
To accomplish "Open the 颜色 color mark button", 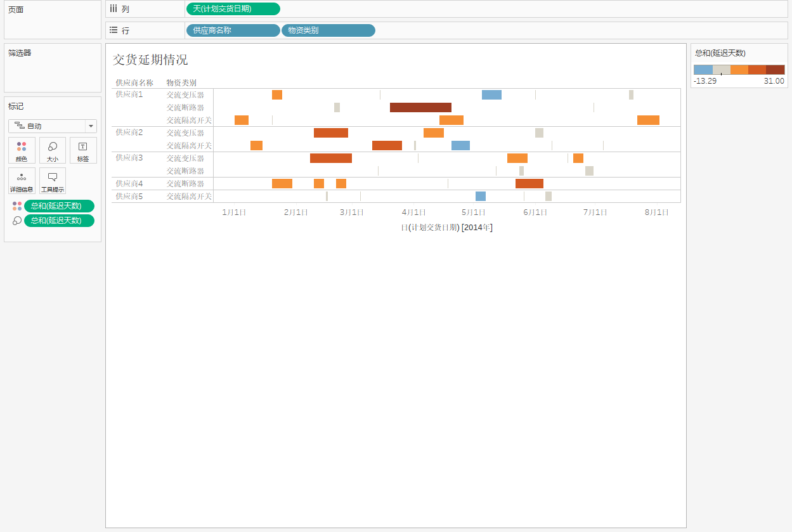I will point(22,150).
